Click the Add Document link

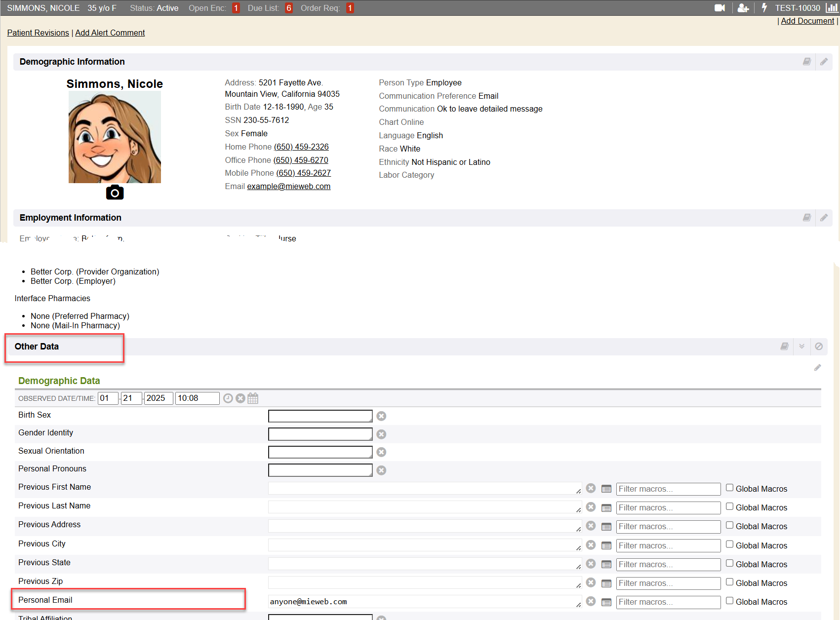coord(807,21)
